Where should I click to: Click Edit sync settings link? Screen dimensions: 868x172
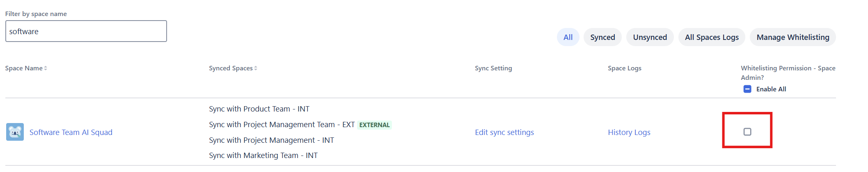click(x=504, y=132)
